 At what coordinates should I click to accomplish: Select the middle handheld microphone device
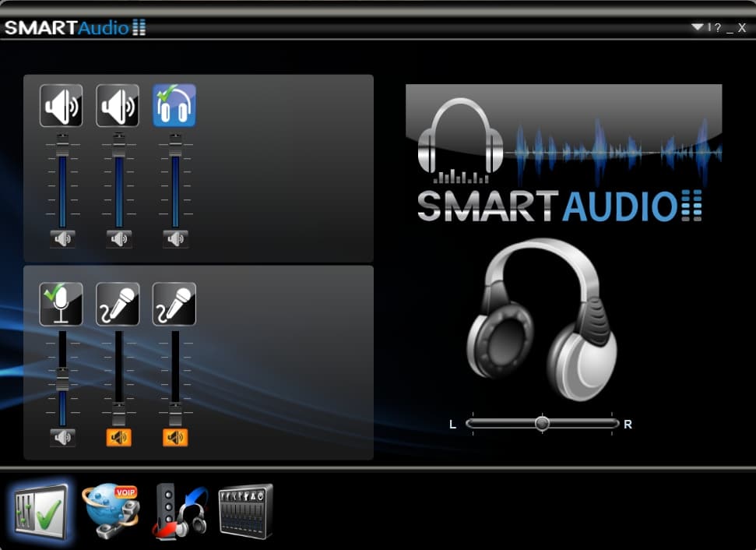(118, 305)
